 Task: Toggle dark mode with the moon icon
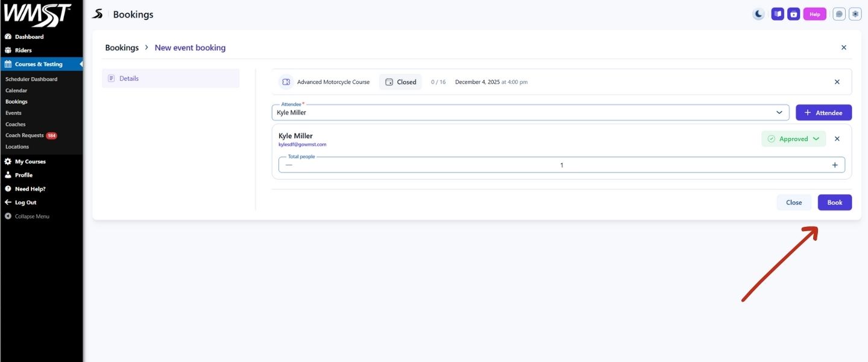tap(759, 14)
